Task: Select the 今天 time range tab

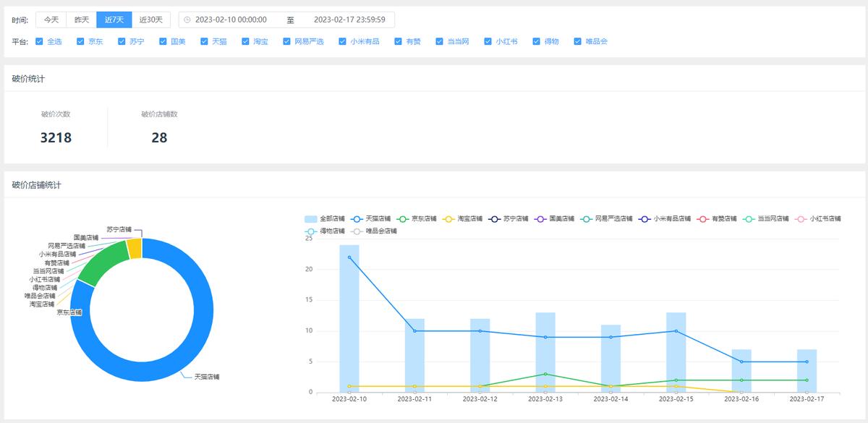Action: coord(51,20)
